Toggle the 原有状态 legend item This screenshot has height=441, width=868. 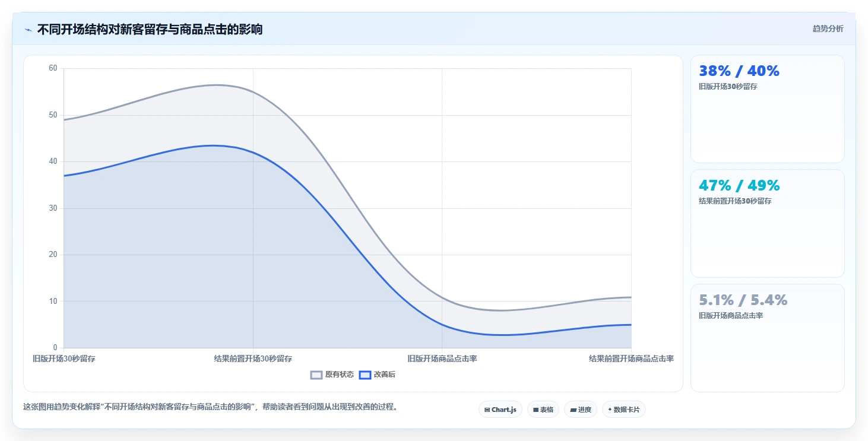click(x=332, y=375)
